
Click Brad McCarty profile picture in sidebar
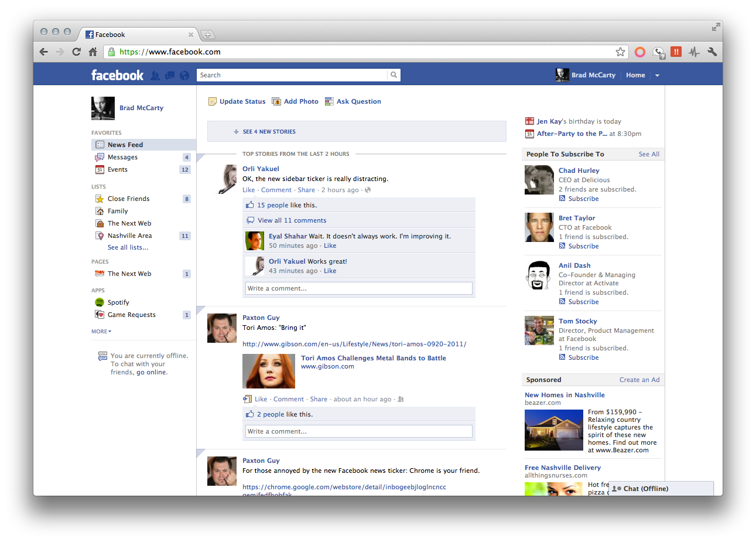click(x=103, y=108)
